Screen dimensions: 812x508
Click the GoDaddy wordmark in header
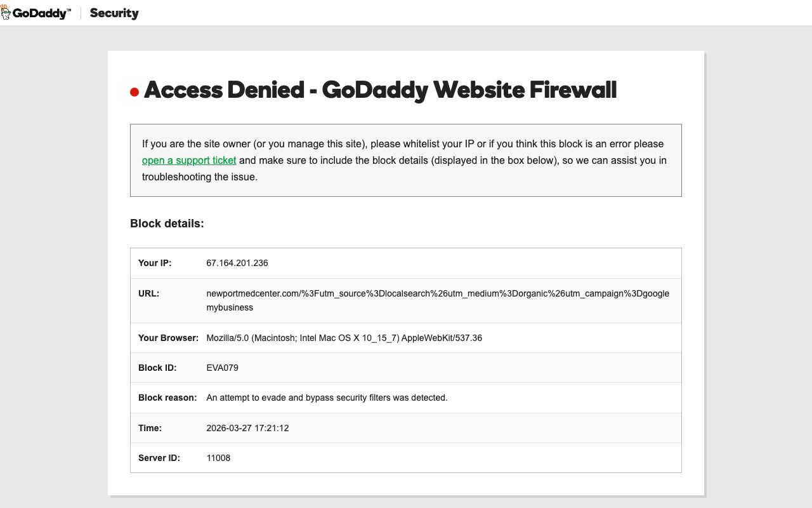pyautogui.click(x=42, y=13)
